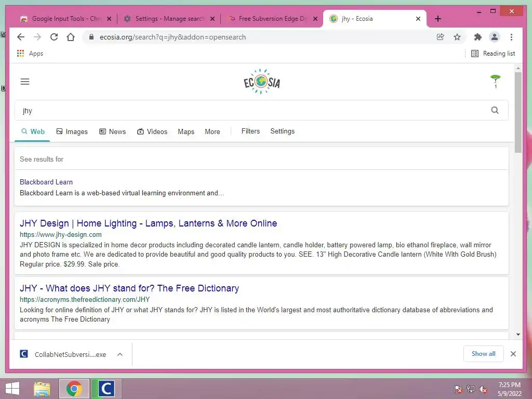Bookmark this page with the star

[x=457, y=37]
